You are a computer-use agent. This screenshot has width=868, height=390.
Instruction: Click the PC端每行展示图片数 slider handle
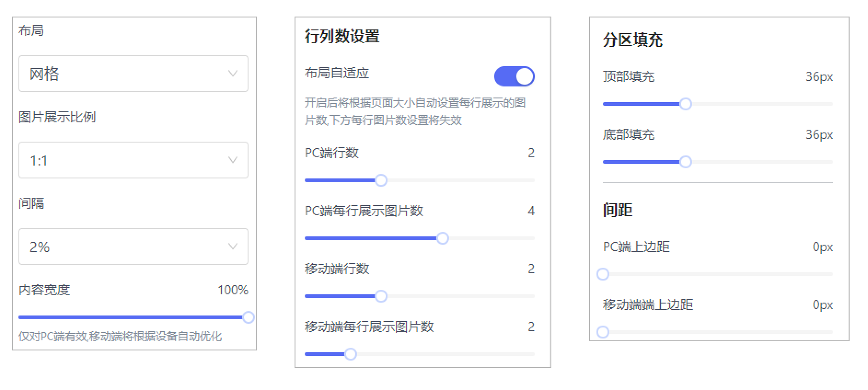[x=442, y=238]
